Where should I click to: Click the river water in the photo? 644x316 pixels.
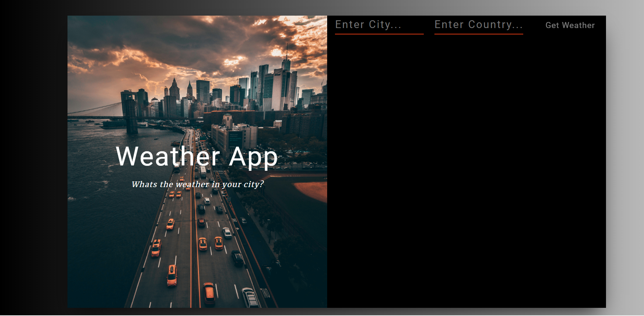pyautogui.click(x=103, y=213)
